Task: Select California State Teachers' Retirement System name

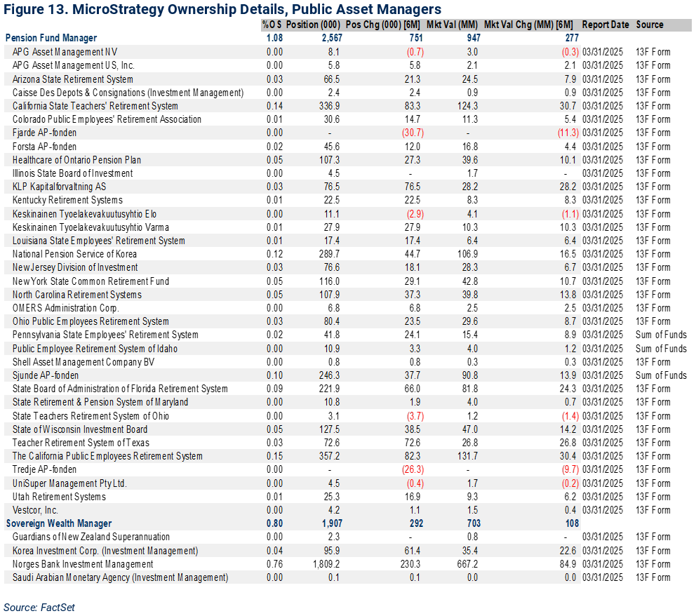Action: coord(95,106)
